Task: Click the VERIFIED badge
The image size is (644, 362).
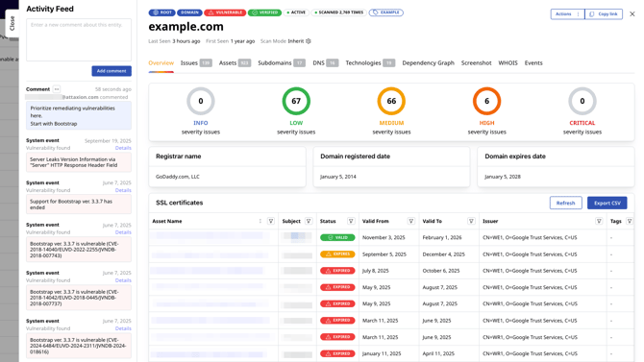Action: click(264, 12)
